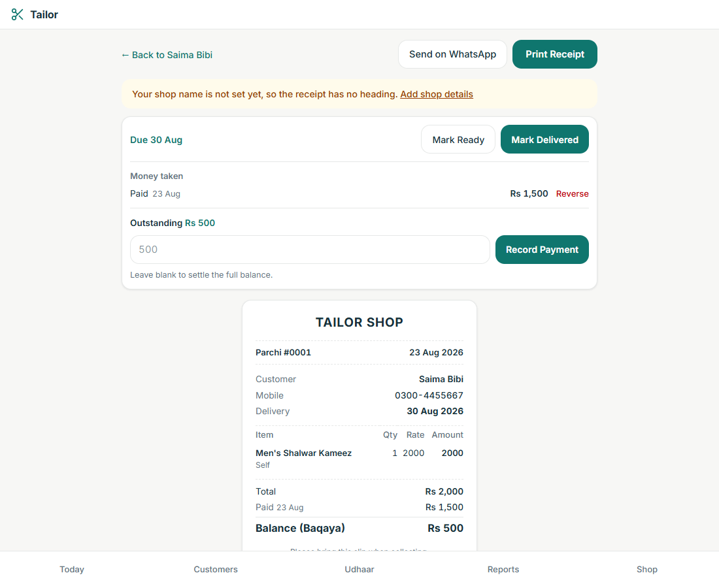Switch to the Customers tab

[x=216, y=569]
